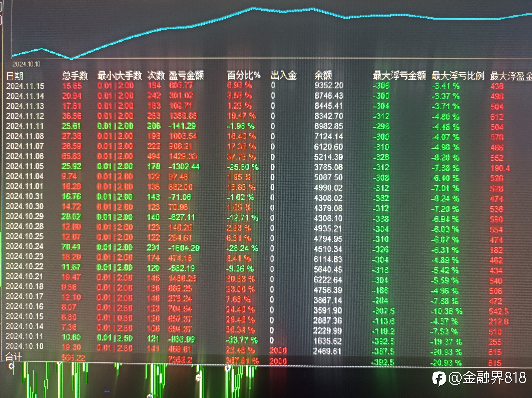Click the 日期 column header
The height and width of the screenshot is (398, 532).
pyautogui.click(x=14, y=76)
